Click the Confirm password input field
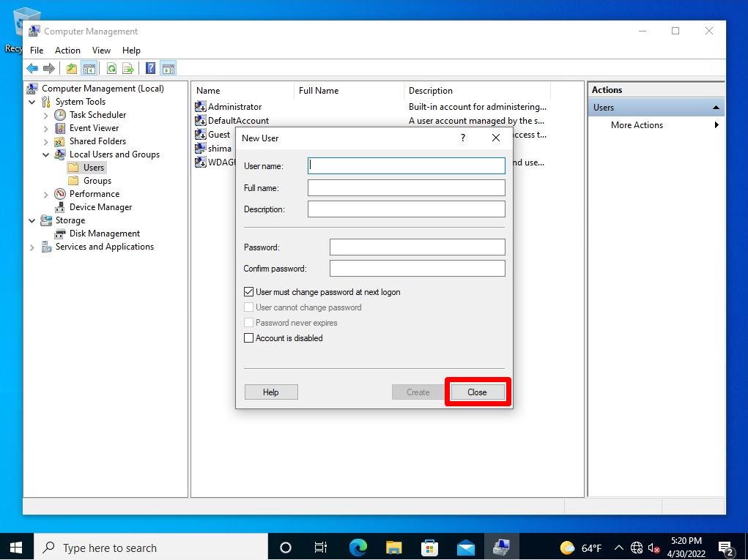The width and height of the screenshot is (748, 560). (x=418, y=269)
